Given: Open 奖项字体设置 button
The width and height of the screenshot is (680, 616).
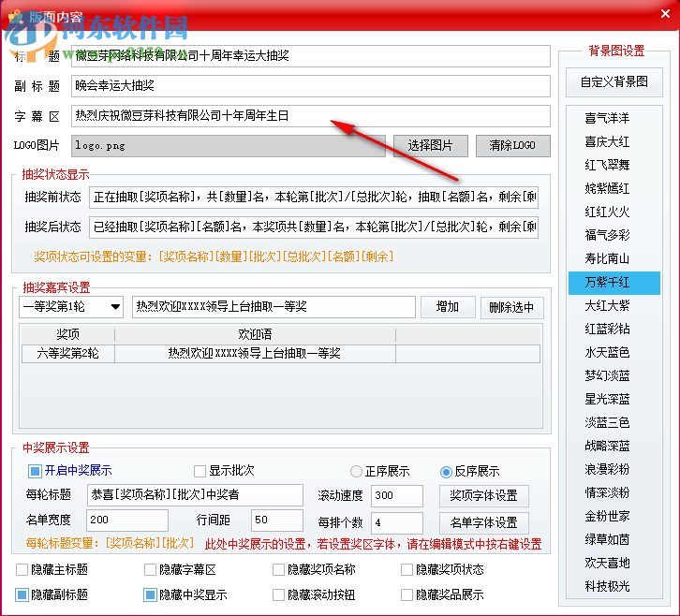Looking at the screenshot, I should (x=484, y=495).
